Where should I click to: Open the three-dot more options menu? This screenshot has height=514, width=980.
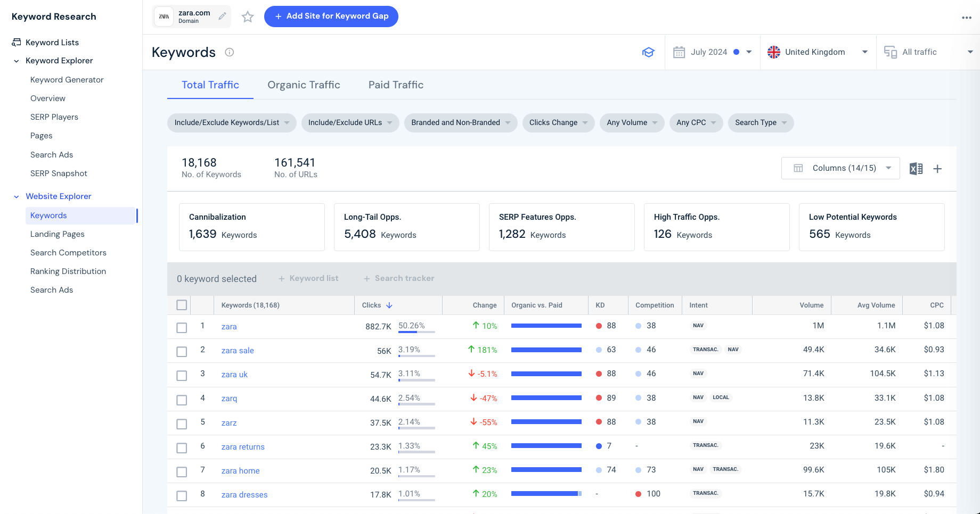click(966, 18)
